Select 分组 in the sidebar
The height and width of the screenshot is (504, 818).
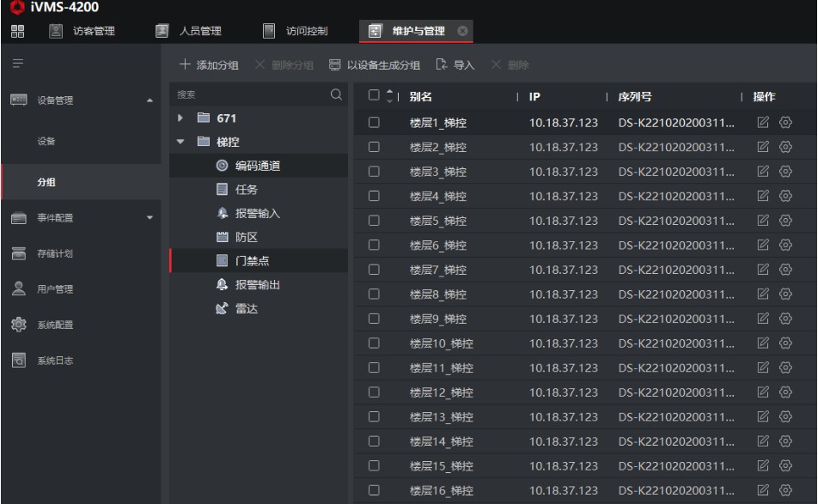(x=81, y=182)
